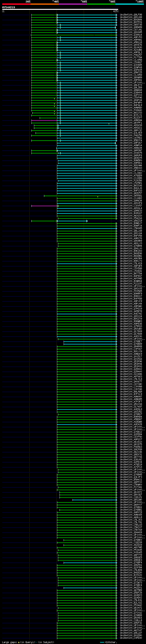Open hit UniRef100_Q9M4M9
Viewport: 146px width, 644px height.
(131, 27)
